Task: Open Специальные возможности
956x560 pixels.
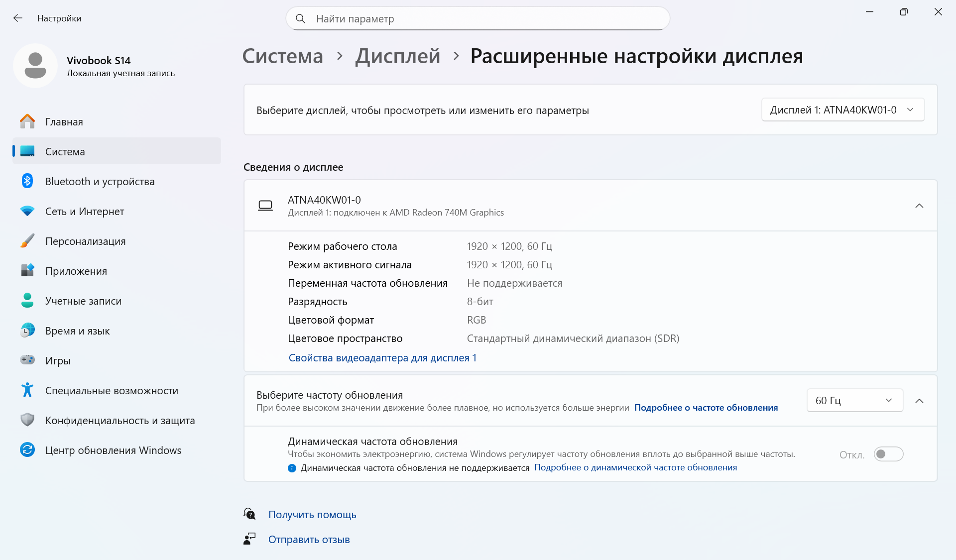Action: 117,390
